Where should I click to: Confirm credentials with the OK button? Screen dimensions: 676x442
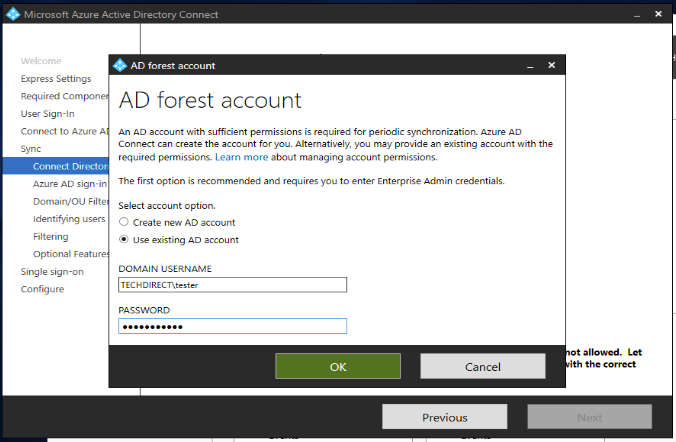(338, 367)
